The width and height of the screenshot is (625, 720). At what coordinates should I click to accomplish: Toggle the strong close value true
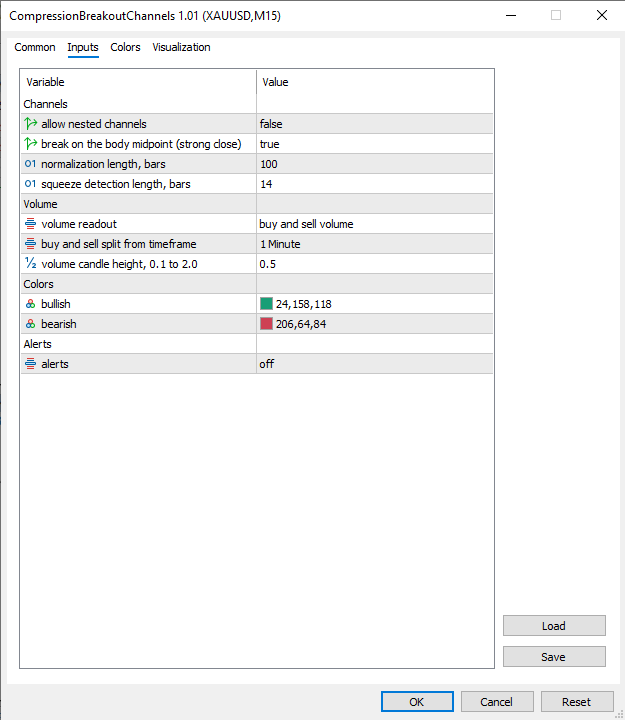click(375, 144)
